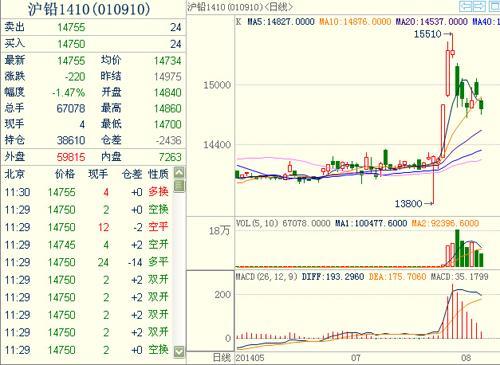500x365 pixels.
Task: Click the 14400 price axis label
Action: (x=217, y=145)
